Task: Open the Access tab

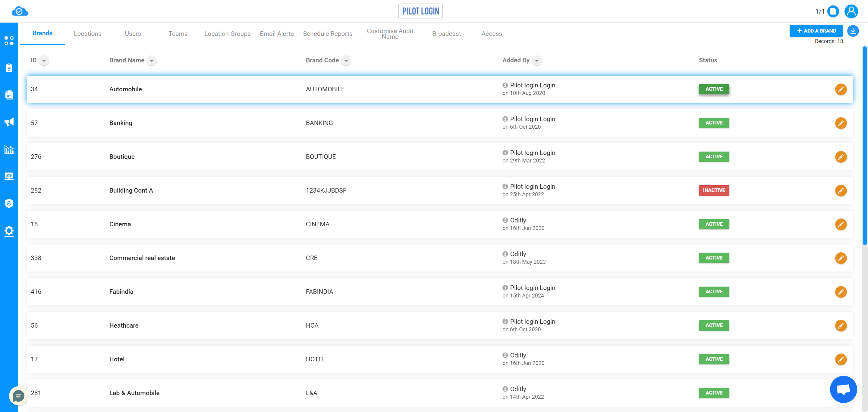Action: [492, 34]
